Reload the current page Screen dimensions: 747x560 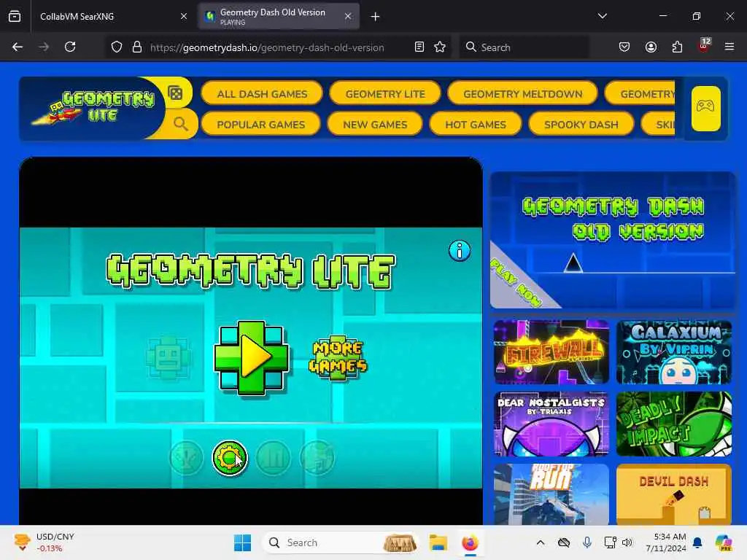click(70, 47)
